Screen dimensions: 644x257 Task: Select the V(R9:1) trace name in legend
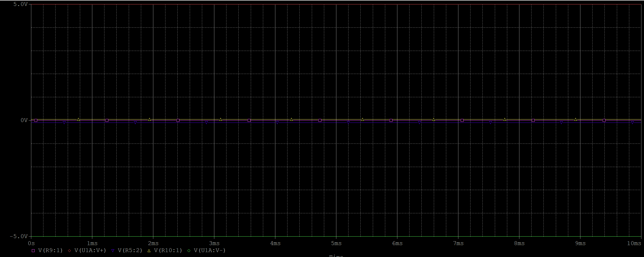click(50, 250)
